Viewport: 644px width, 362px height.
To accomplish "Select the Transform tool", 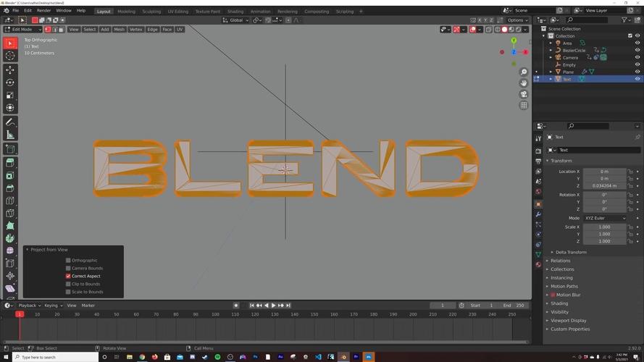I will 10,108.
